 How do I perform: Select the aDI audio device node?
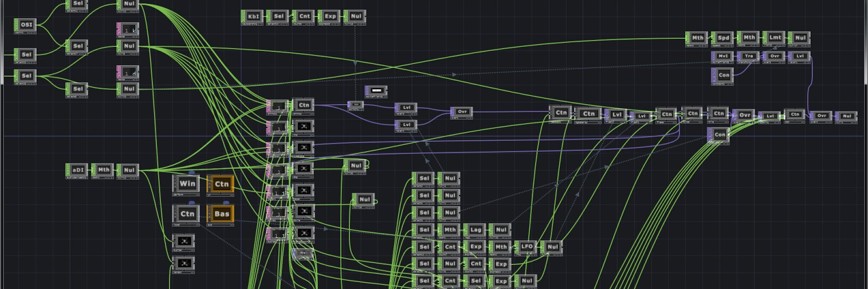[77, 170]
